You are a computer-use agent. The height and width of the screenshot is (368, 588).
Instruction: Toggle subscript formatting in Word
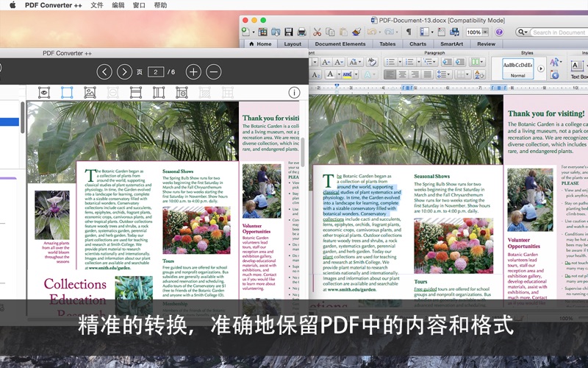click(x=316, y=74)
